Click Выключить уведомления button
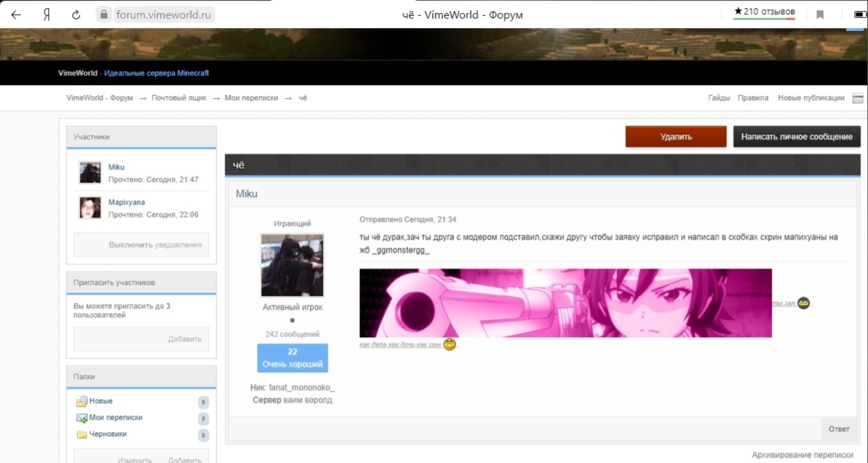 [142, 245]
